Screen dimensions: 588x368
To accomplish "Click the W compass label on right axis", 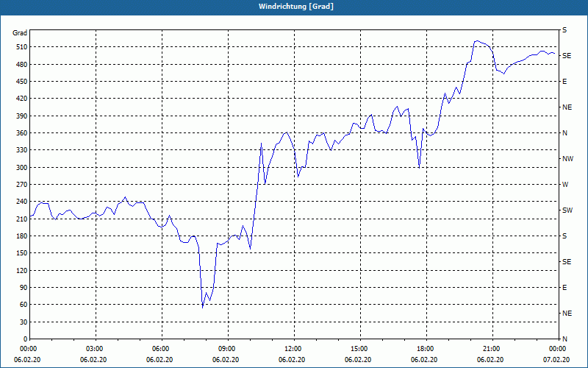I will click(565, 185).
